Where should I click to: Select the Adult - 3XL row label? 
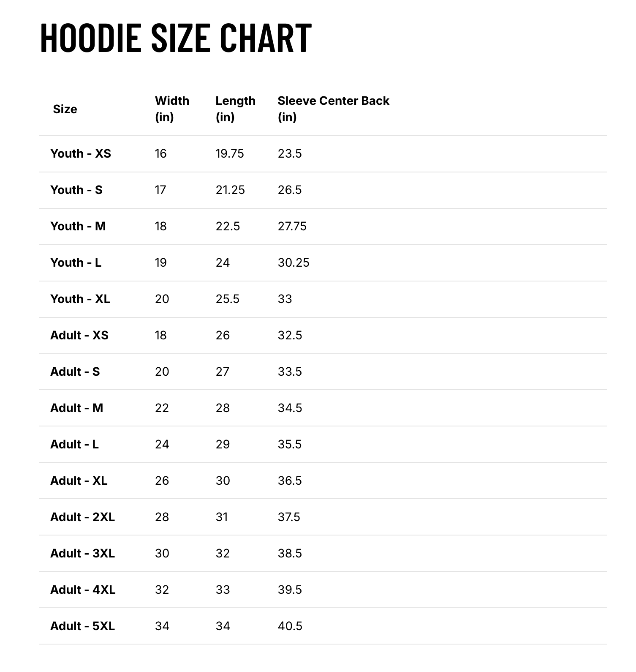point(83,553)
